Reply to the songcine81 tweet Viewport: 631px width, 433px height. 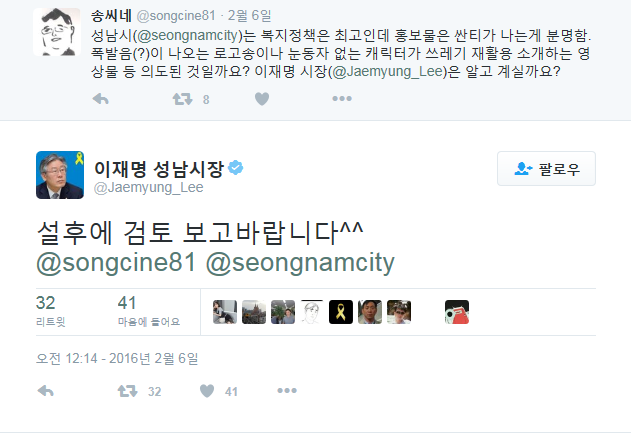[x=101, y=99]
